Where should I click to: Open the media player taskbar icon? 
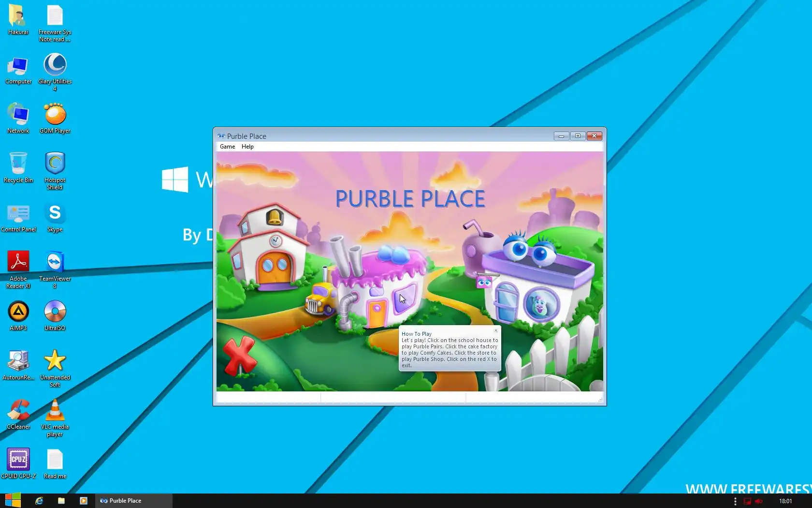point(84,501)
